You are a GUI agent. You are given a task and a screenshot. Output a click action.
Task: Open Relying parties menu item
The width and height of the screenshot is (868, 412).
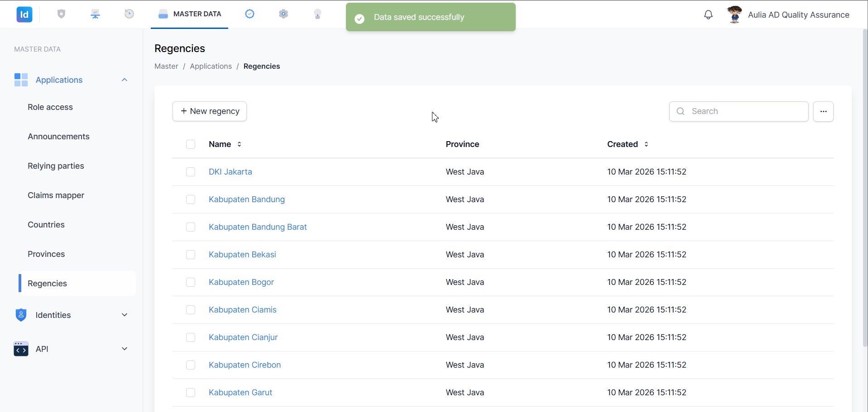56,166
